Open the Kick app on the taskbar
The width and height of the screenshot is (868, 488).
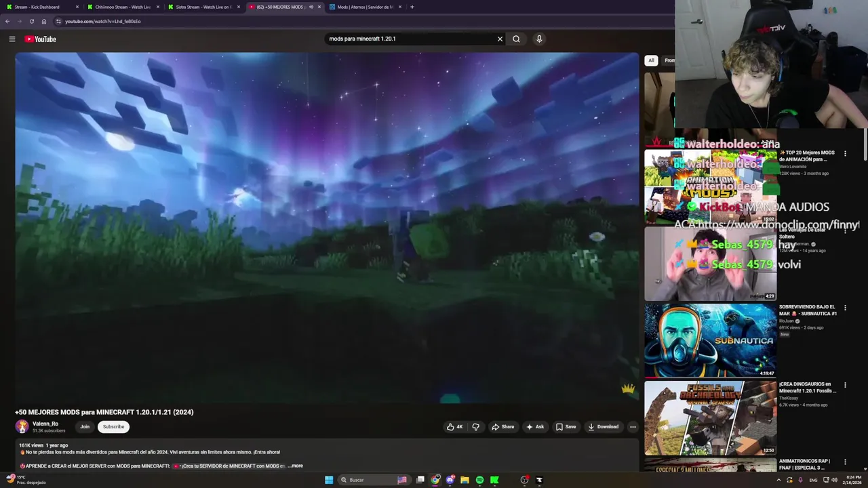click(x=494, y=480)
